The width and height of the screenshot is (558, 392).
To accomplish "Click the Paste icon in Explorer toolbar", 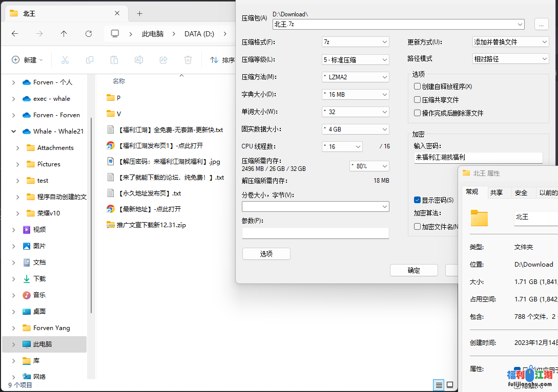I will (114, 59).
